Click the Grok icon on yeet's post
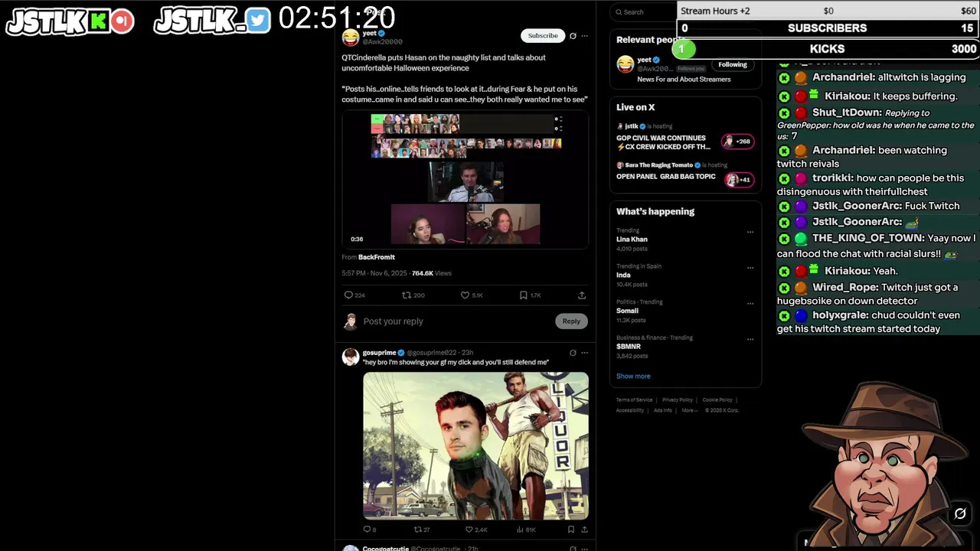This screenshot has width=980, height=551. [573, 36]
